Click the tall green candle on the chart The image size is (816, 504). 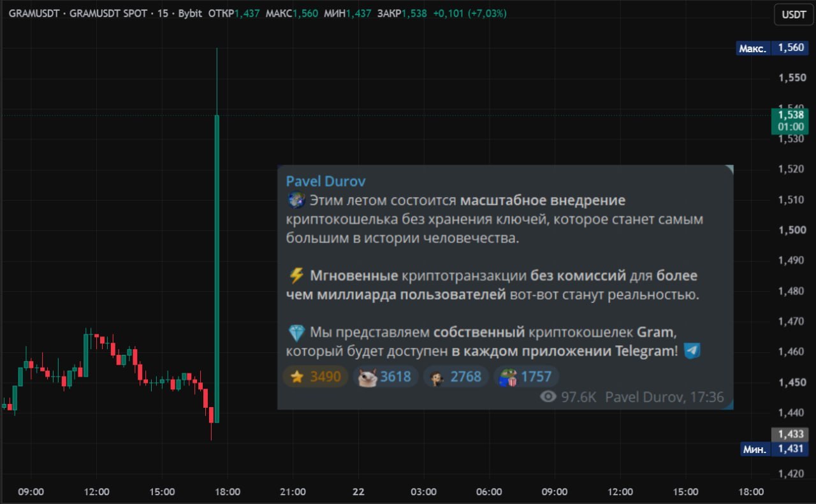tap(217, 269)
